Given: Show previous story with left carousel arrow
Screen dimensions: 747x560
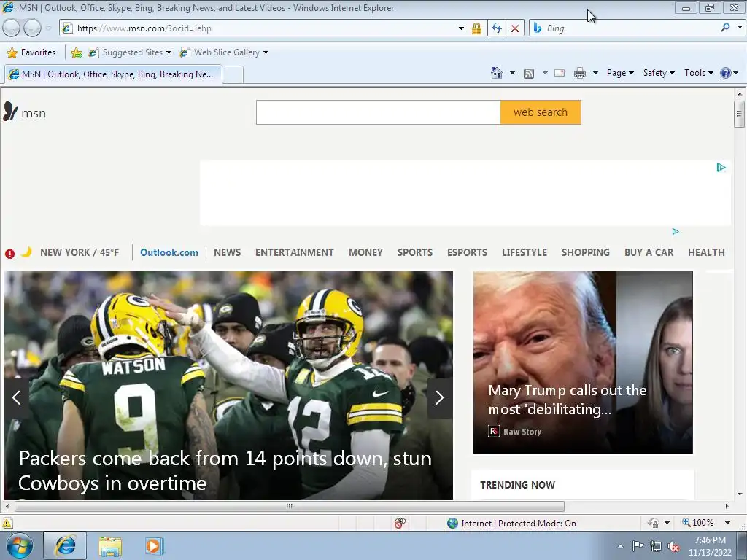Looking at the screenshot, I should pos(16,397).
